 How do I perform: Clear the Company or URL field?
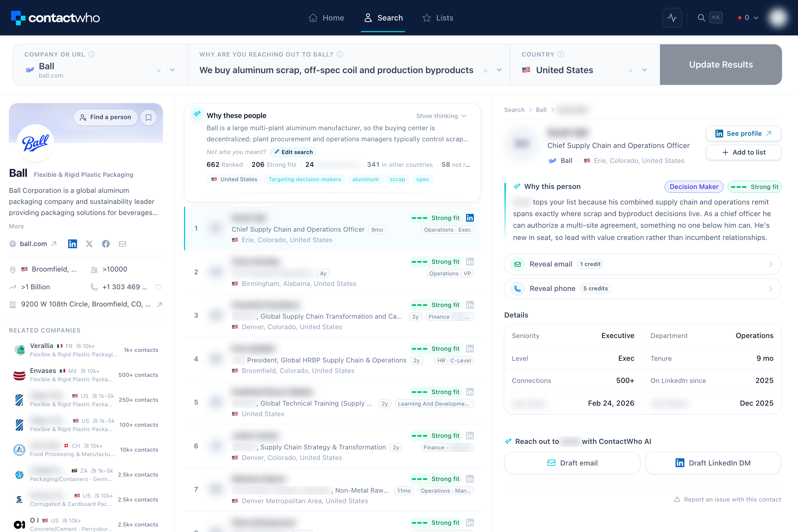[x=159, y=71]
